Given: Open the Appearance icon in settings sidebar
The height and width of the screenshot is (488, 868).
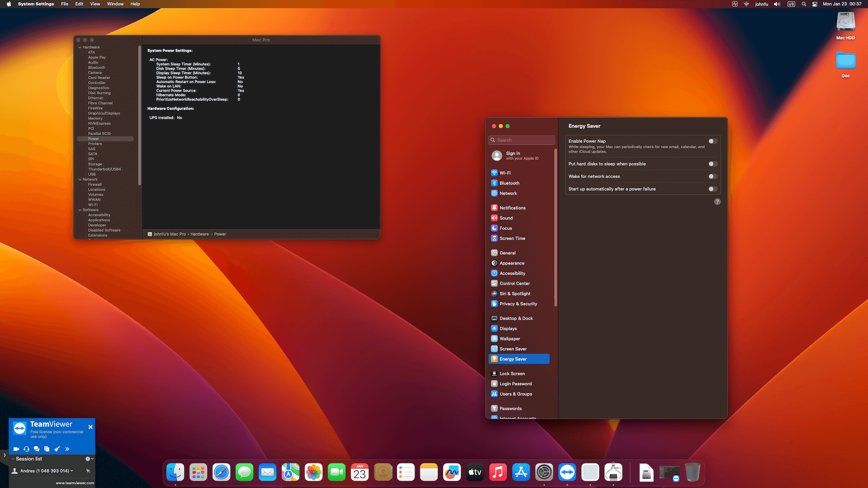Looking at the screenshot, I should pyautogui.click(x=494, y=263).
